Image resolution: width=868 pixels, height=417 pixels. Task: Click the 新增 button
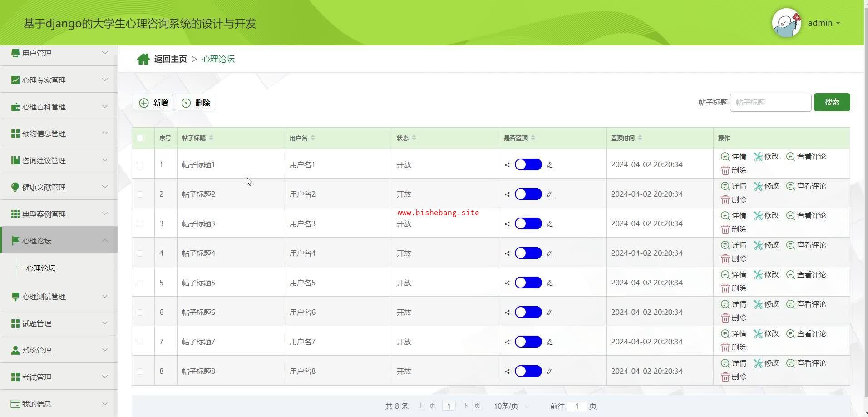click(153, 103)
